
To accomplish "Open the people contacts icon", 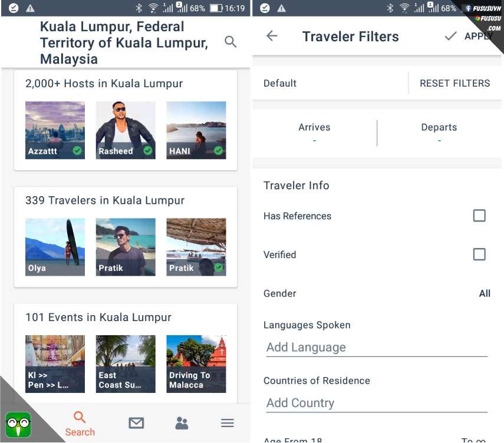I will pyautogui.click(x=182, y=423).
